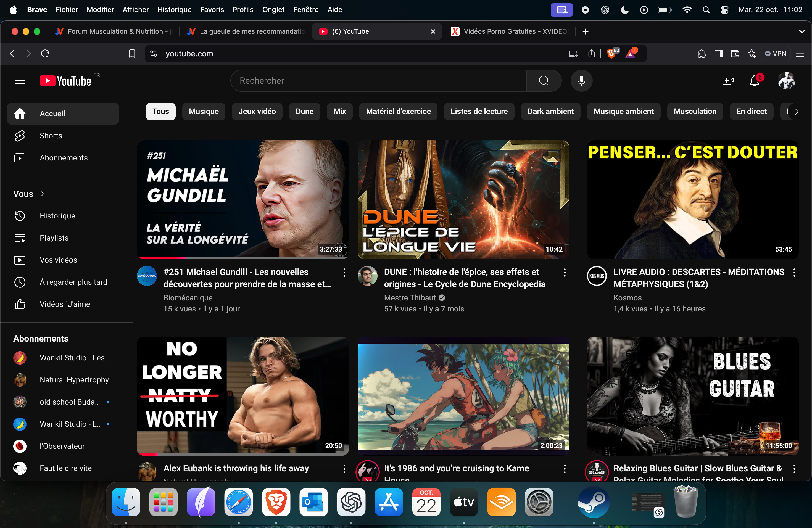The image size is (812, 528).
Task: Click the bookmark icon in toolbar
Action: [x=132, y=54]
